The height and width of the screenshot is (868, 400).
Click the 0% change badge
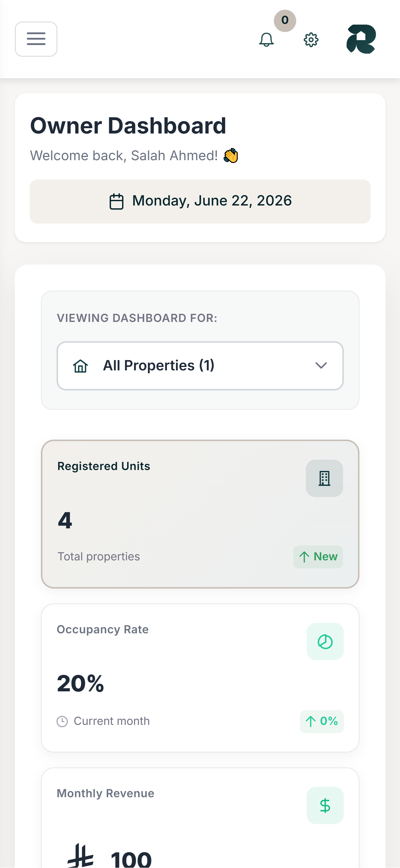[322, 721]
